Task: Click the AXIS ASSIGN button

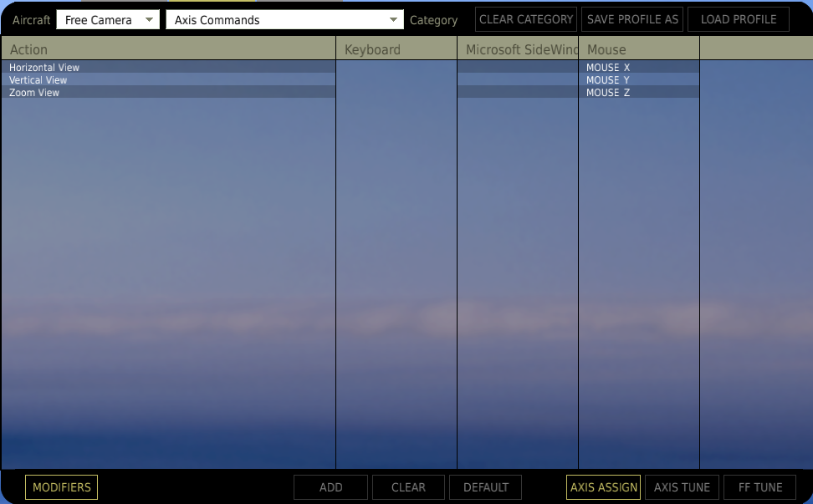Action: [x=604, y=487]
